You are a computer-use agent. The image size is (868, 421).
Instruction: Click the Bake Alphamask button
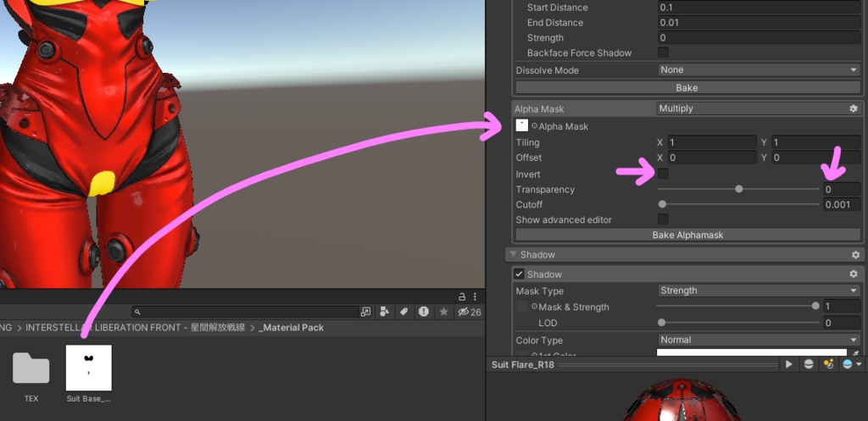click(688, 235)
